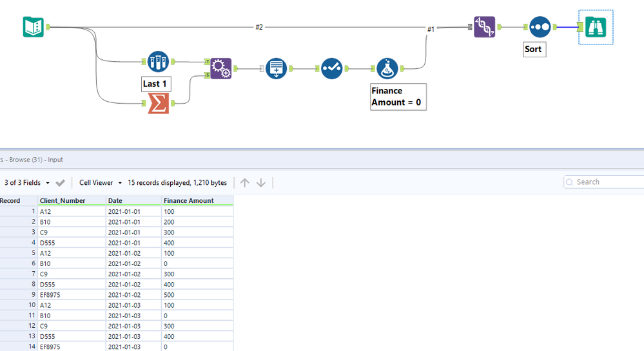Click the Last 1 annotation label
The width and height of the screenshot is (644, 351).
155,84
